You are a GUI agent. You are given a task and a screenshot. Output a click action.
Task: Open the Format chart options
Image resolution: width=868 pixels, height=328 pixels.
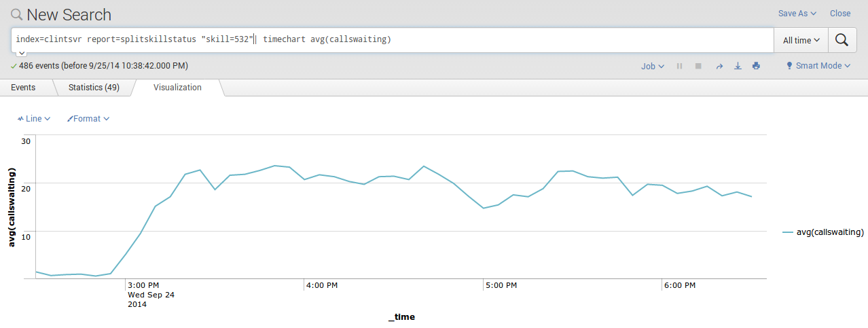[88, 119]
